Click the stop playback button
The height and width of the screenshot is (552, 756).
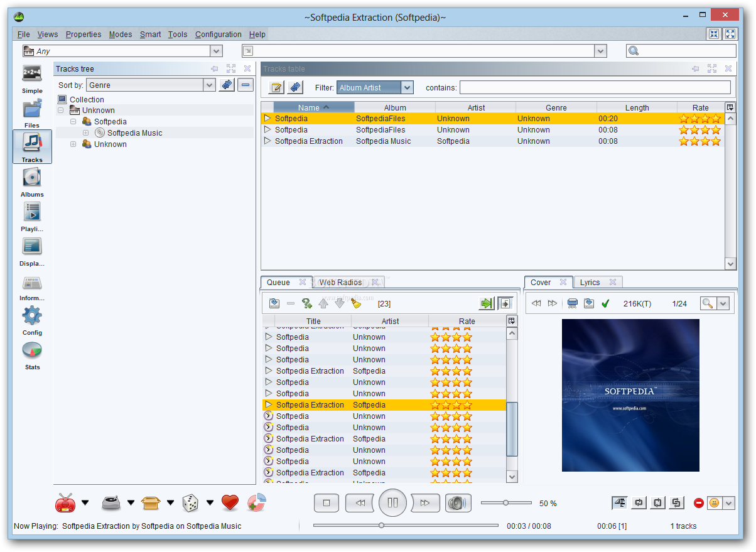327,503
